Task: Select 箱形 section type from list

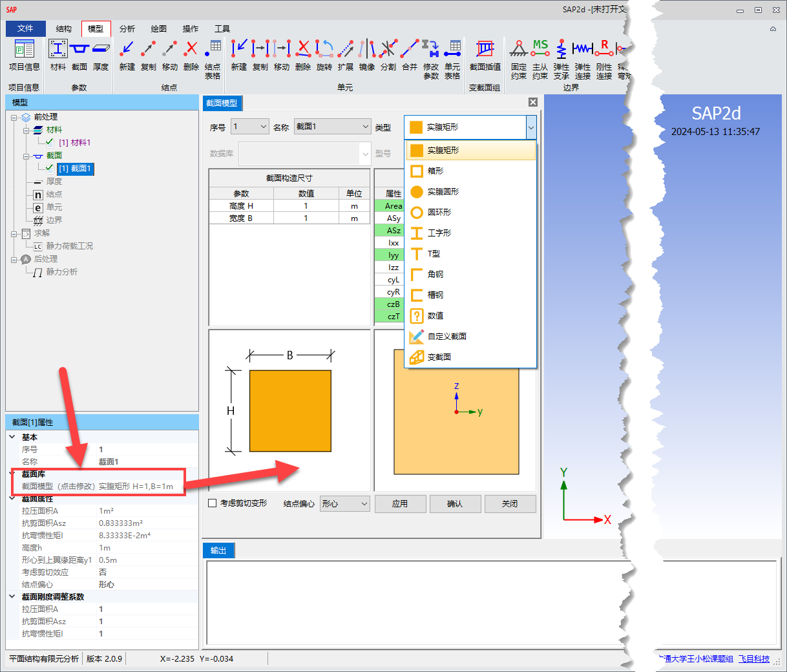Action: [471, 171]
